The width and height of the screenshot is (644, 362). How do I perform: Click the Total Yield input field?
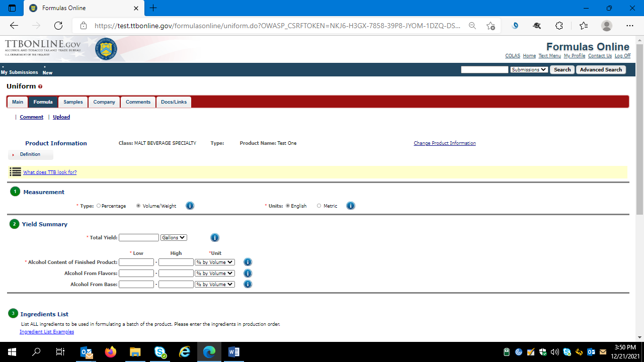click(x=139, y=237)
